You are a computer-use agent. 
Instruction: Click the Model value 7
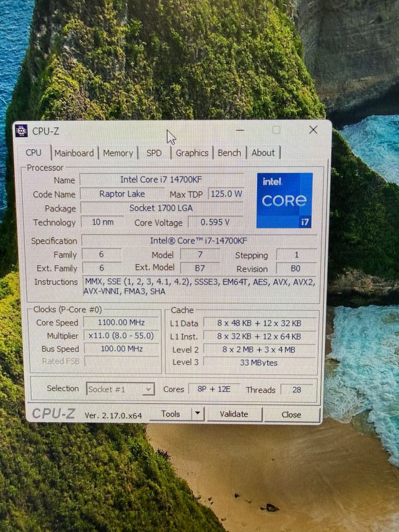coord(200,254)
